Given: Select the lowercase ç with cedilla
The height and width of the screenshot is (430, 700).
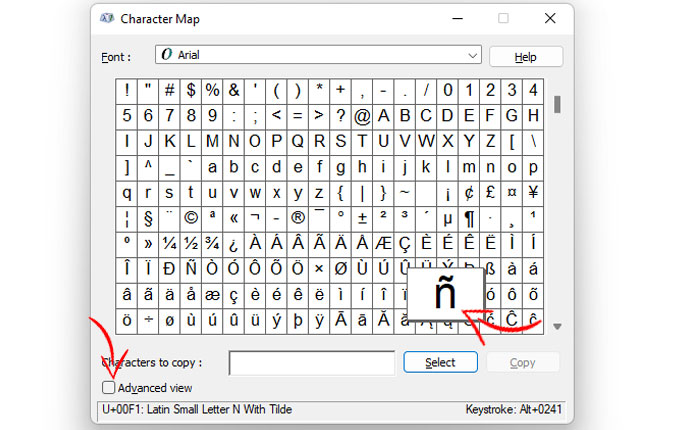Looking at the screenshot, I should (x=233, y=295).
